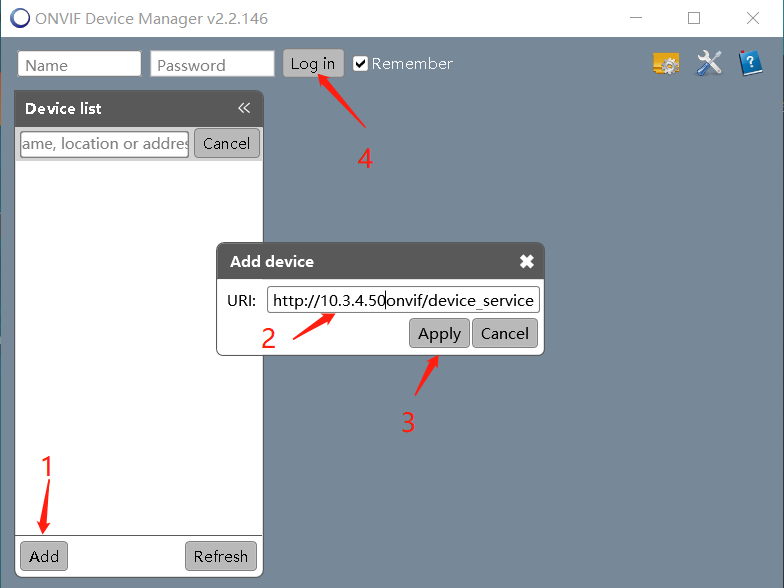Toggle the Remember checkbox

coord(361,64)
